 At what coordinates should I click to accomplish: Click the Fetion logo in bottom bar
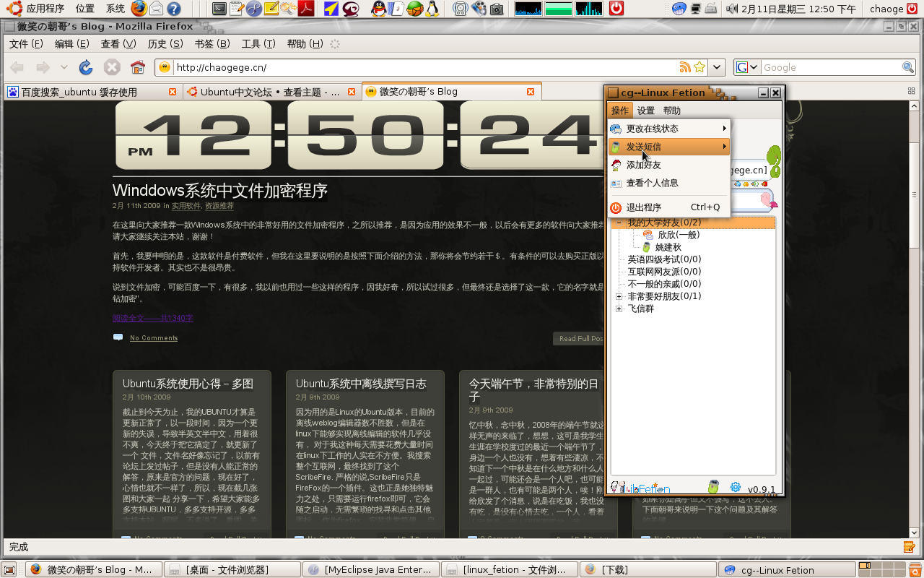coord(640,488)
